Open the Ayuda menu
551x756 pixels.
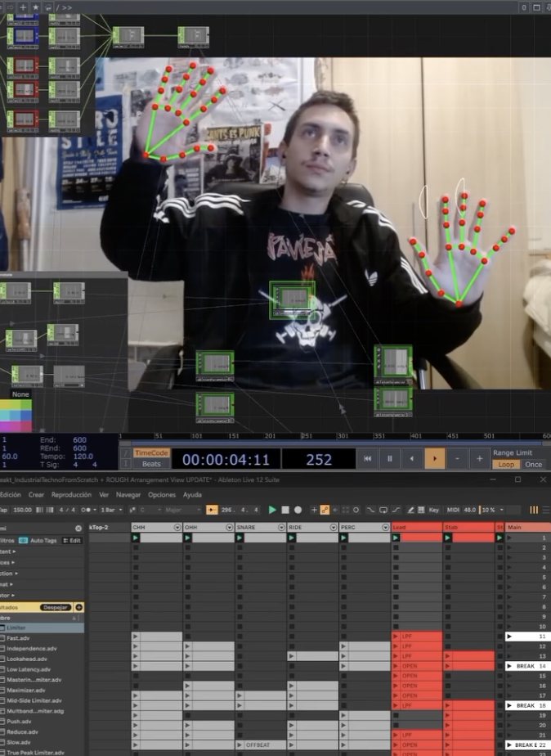click(192, 495)
